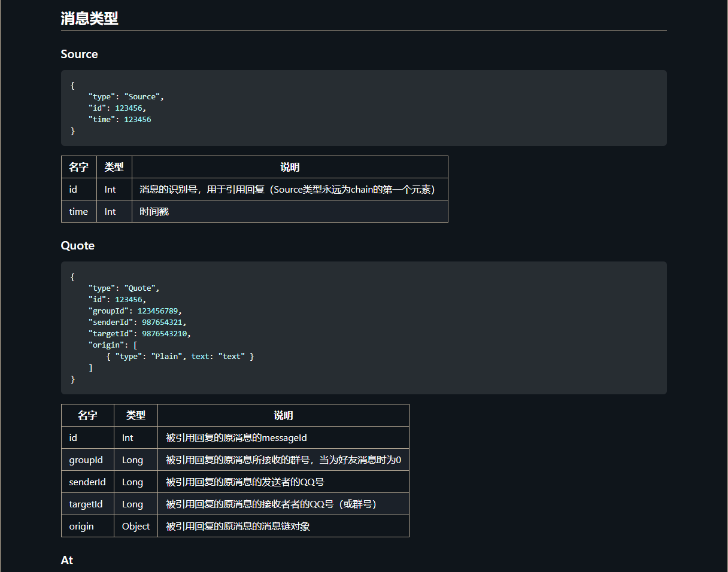The height and width of the screenshot is (572, 728).
Task: Click the At section heading
Action: click(x=66, y=560)
